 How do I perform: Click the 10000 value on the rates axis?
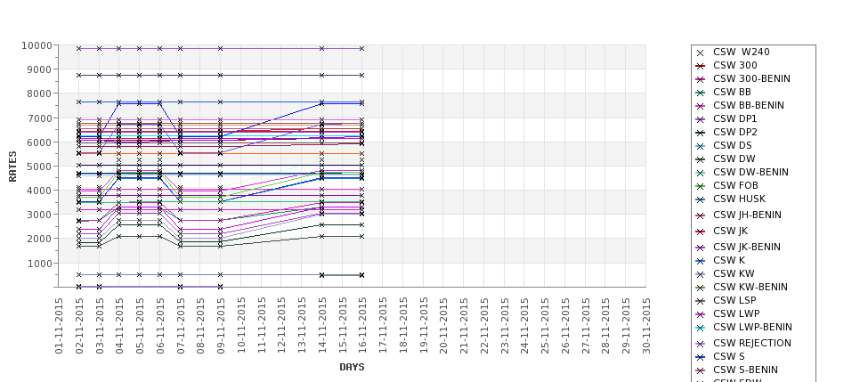point(36,45)
